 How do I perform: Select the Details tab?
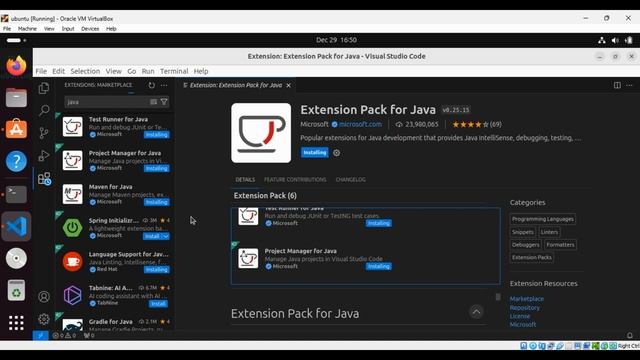point(245,180)
